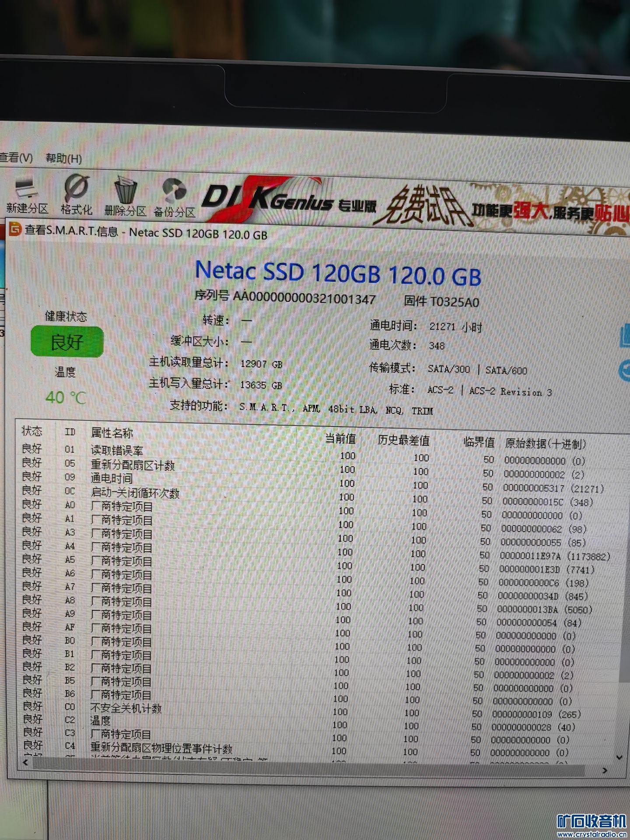Click the blue icon at right edge

pos(625,336)
